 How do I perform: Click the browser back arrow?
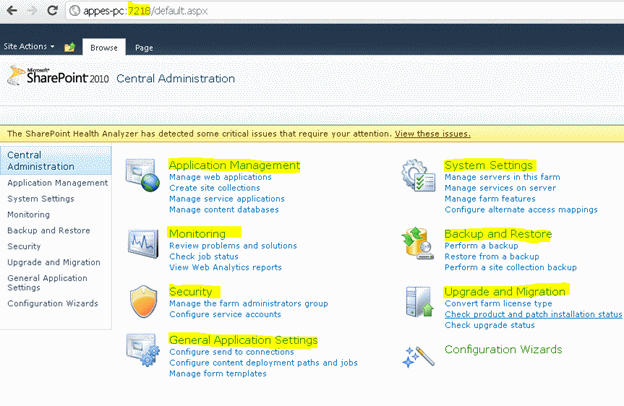tap(12, 10)
